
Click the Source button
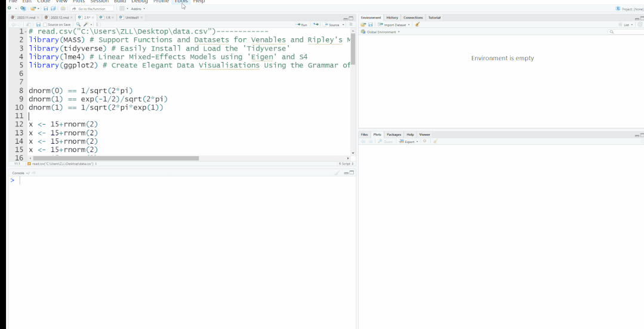pyautogui.click(x=332, y=25)
